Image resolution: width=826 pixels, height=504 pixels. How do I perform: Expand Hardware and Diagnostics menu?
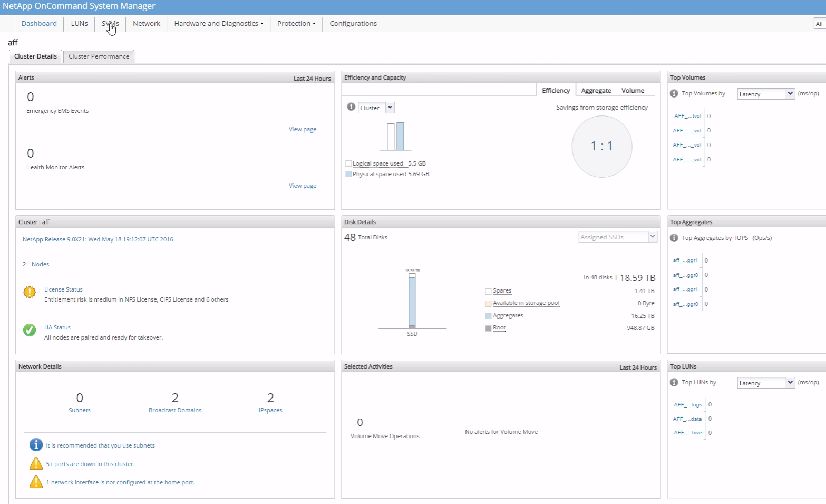pos(218,24)
